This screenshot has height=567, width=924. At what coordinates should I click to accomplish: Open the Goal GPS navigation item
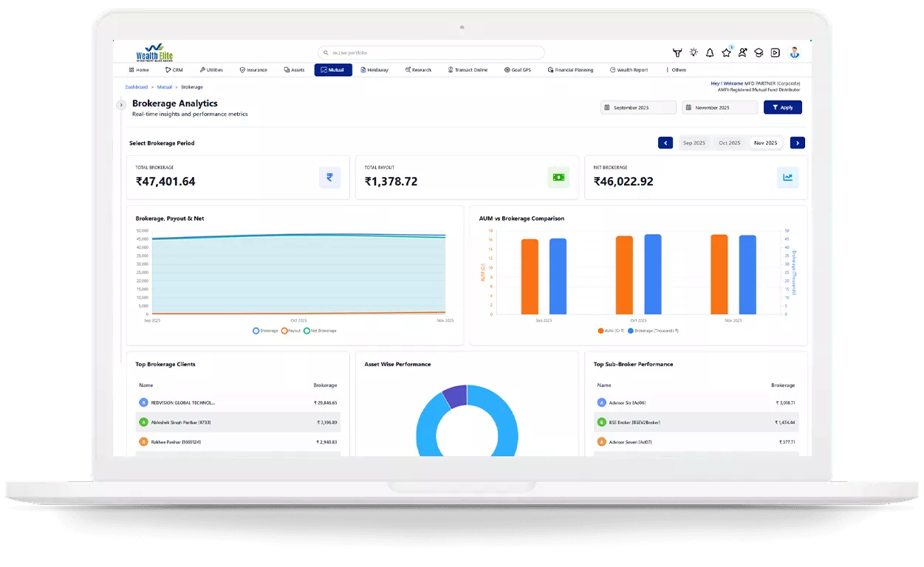tap(518, 69)
